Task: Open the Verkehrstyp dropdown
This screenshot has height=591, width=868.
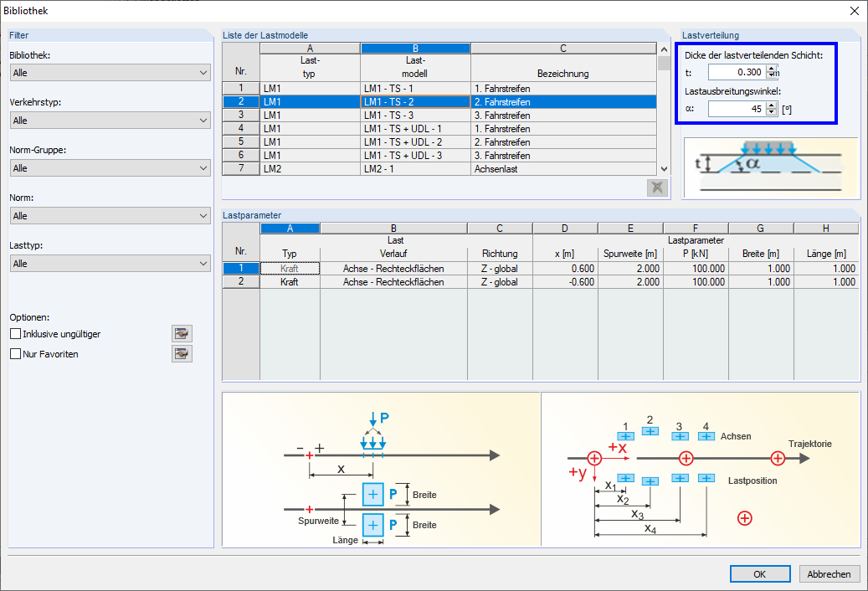Action: coord(110,120)
